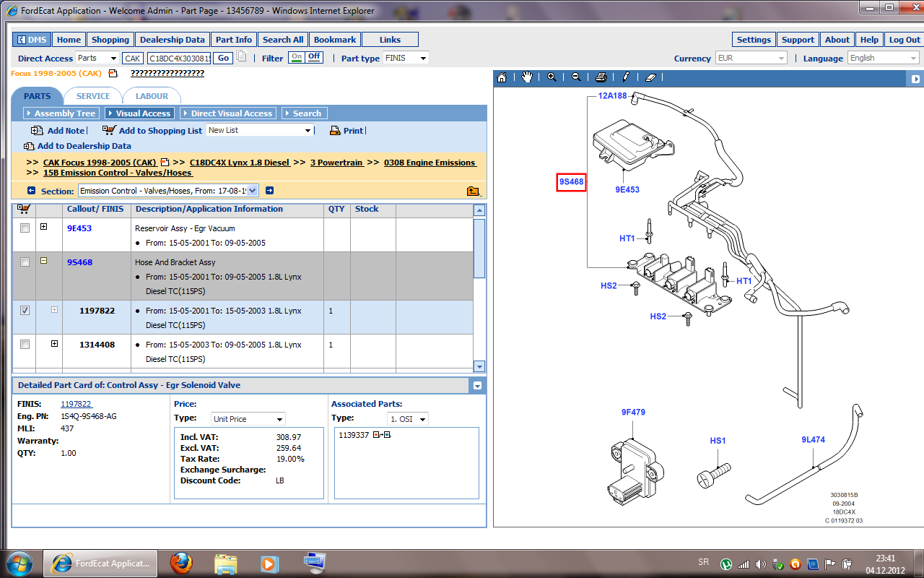Collapse the 9S468 row
This screenshot has width=924, height=578.
pyautogui.click(x=44, y=261)
